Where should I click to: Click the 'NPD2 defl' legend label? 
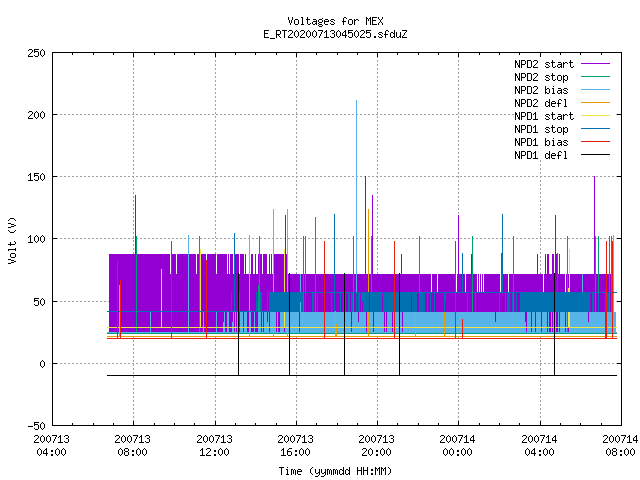click(x=541, y=103)
